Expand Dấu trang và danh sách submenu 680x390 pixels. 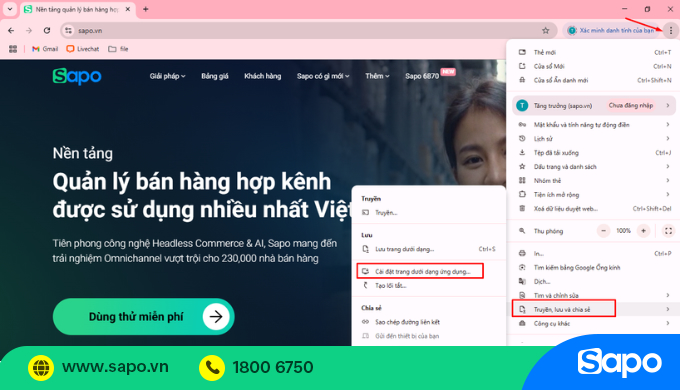pos(593,167)
